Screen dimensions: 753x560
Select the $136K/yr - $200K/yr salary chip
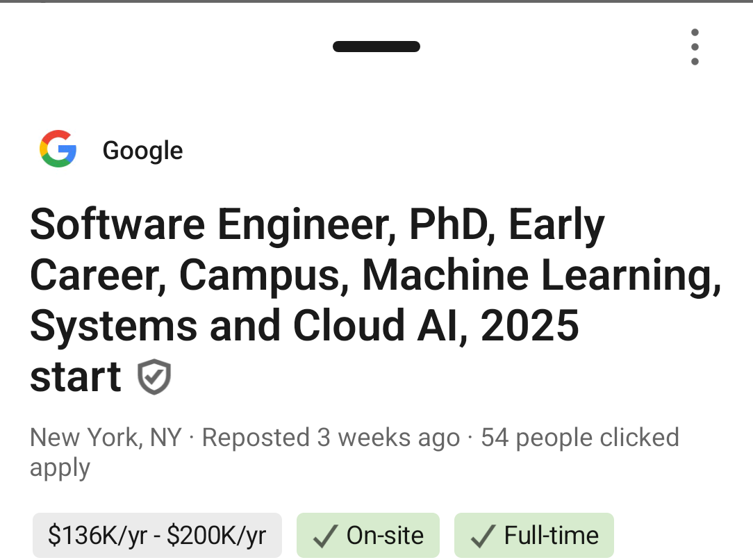[157, 536]
